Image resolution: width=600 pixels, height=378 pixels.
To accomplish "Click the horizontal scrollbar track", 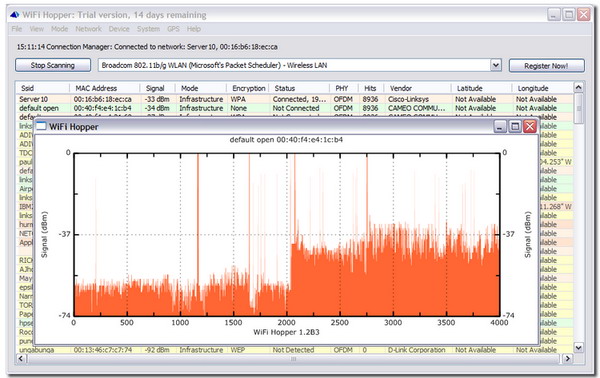I will coord(293,359).
